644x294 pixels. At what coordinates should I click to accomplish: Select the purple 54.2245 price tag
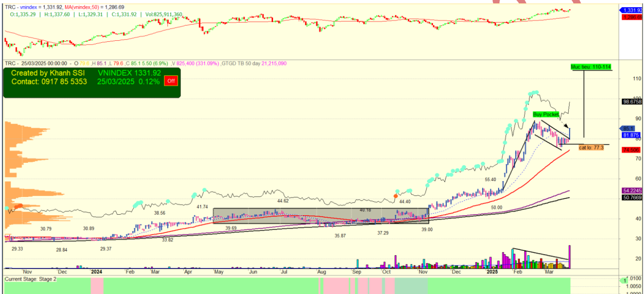(x=632, y=190)
